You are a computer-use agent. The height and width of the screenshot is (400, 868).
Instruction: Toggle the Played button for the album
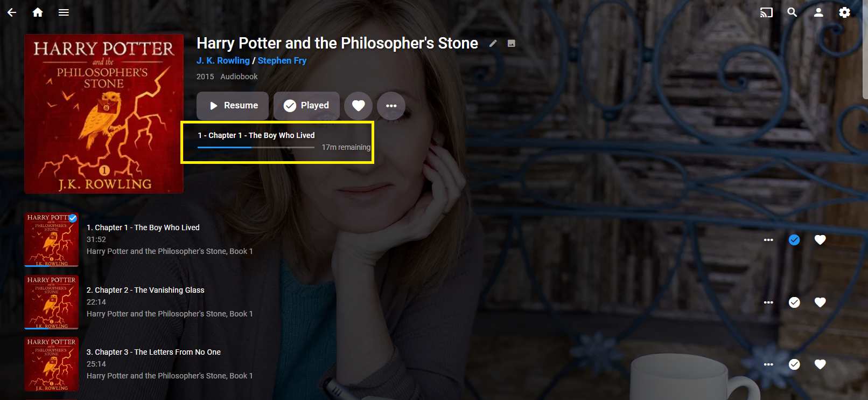pos(306,106)
